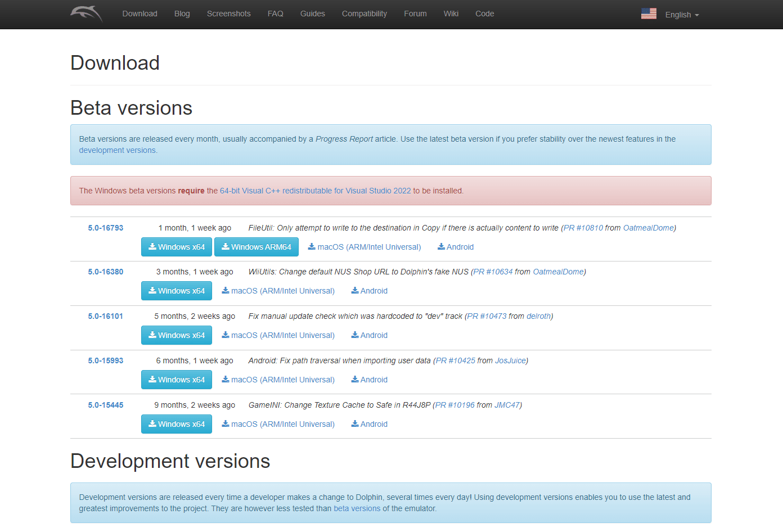The height and width of the screenshot is (532, 783).
Task: Click the 'Development versions' section heading
Action: click(x=170, y=461)
